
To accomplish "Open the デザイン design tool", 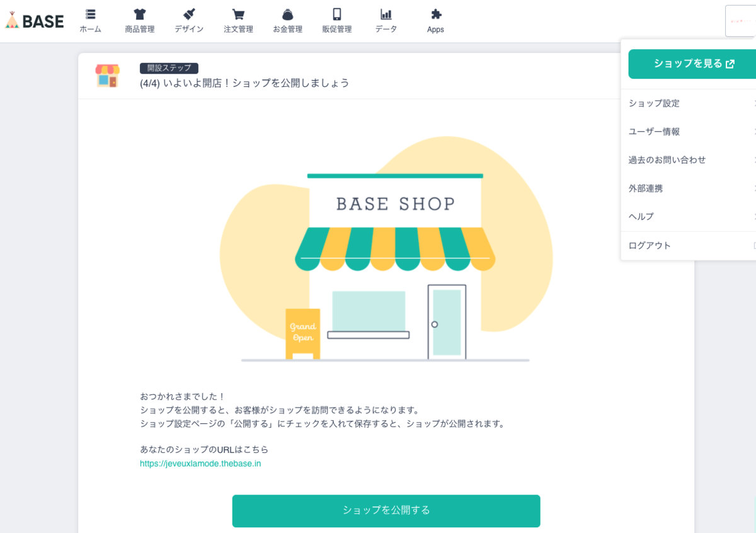I will [188, 19].
